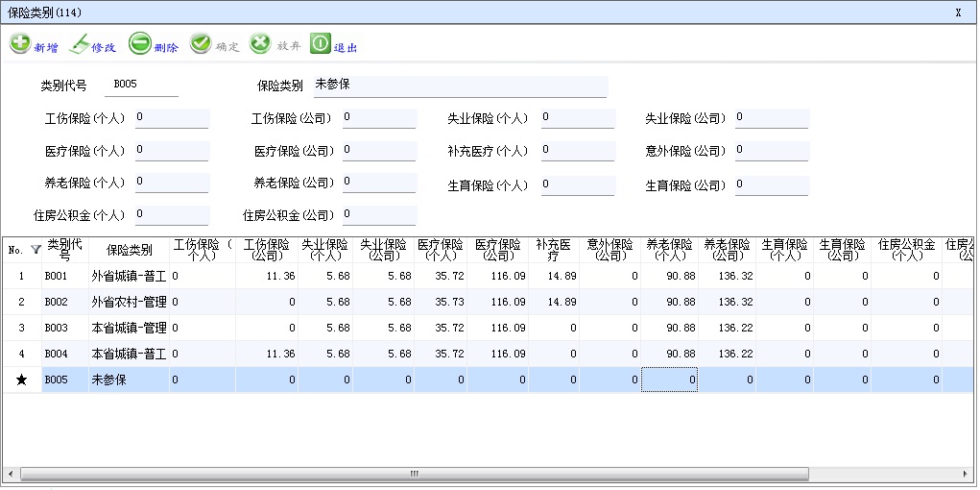This screenshot has height=490, width=980.
Task: Click the 修改 (Edit) pencil icon
Action: [80, 44]
